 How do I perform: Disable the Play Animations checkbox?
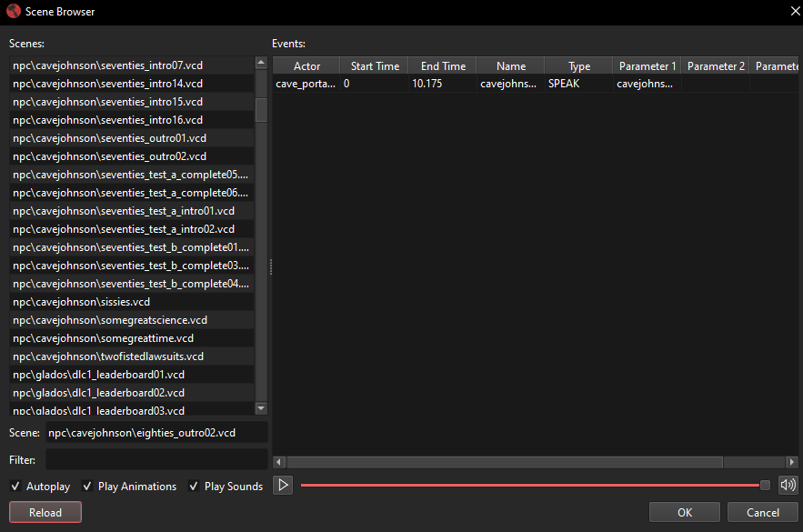(87, 487)
